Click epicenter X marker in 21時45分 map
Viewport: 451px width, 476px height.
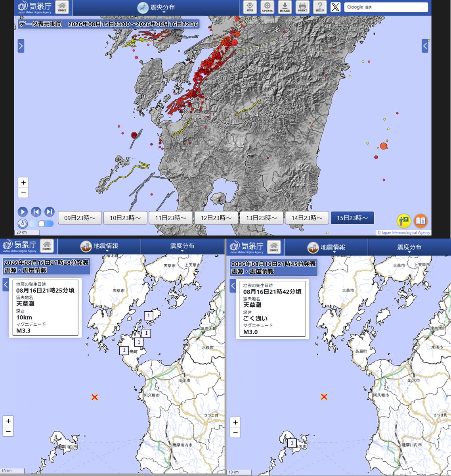324,397
